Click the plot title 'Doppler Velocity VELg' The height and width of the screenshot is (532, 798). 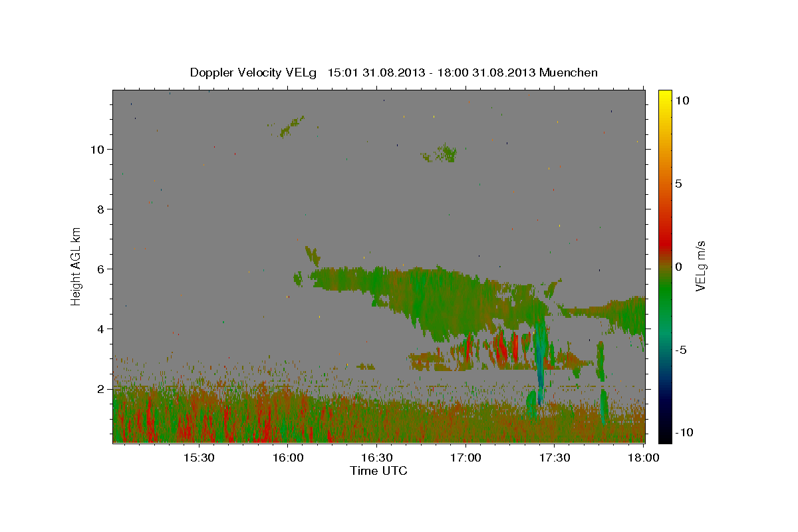(255, 72)
